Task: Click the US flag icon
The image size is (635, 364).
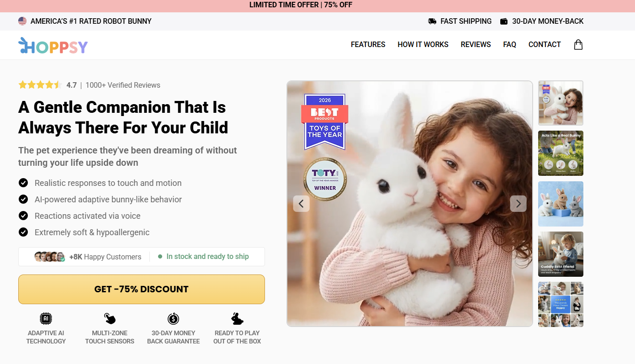Action: [22, 21]
